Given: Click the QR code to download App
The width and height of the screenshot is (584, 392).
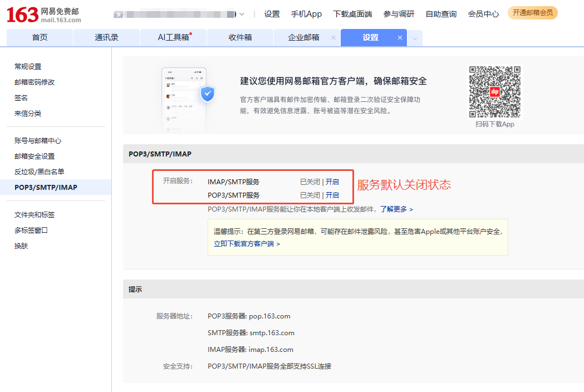Looking at the screenshot, I should coord(494,92).
